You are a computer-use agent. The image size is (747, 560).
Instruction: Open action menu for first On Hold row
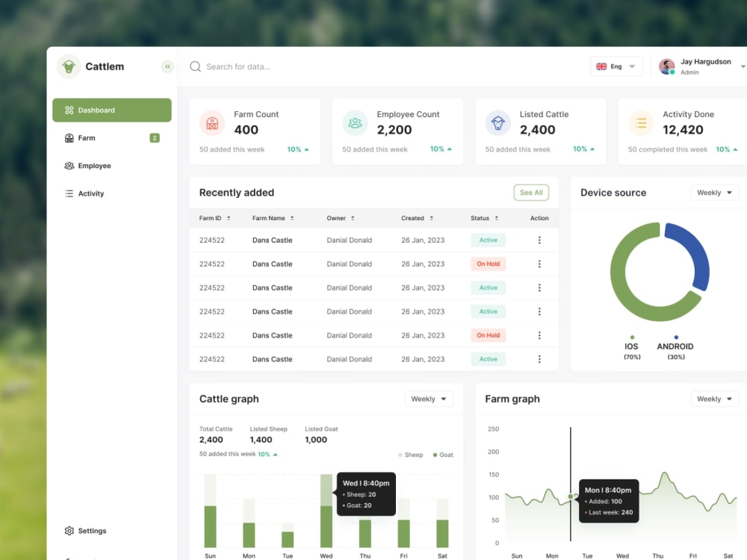click(539, 264)
